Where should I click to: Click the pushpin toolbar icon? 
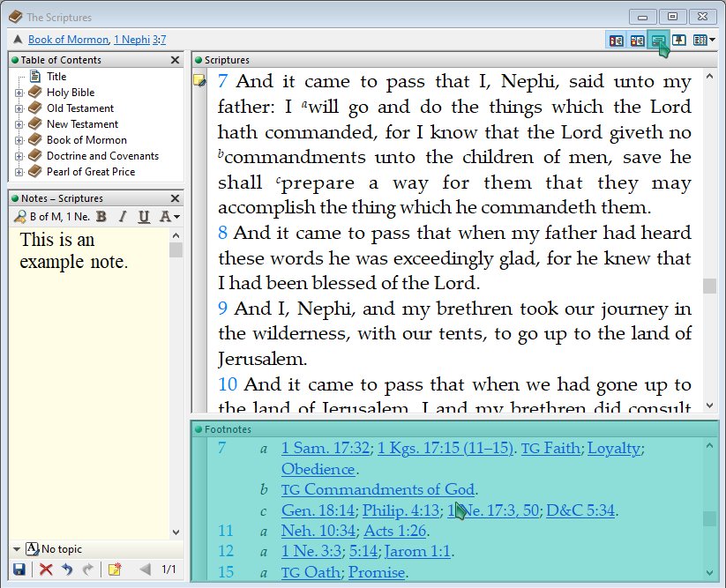click(679, 41)
